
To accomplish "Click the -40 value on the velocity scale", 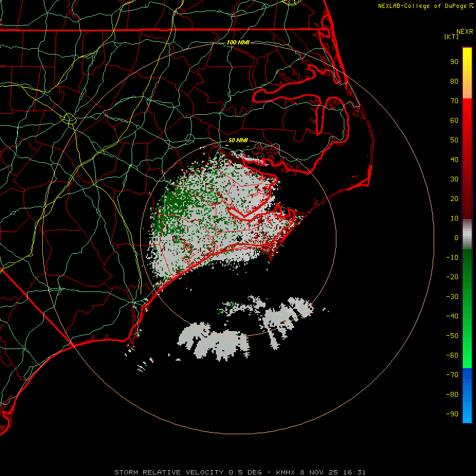I will pyautogui.click(x=452, y=316).
